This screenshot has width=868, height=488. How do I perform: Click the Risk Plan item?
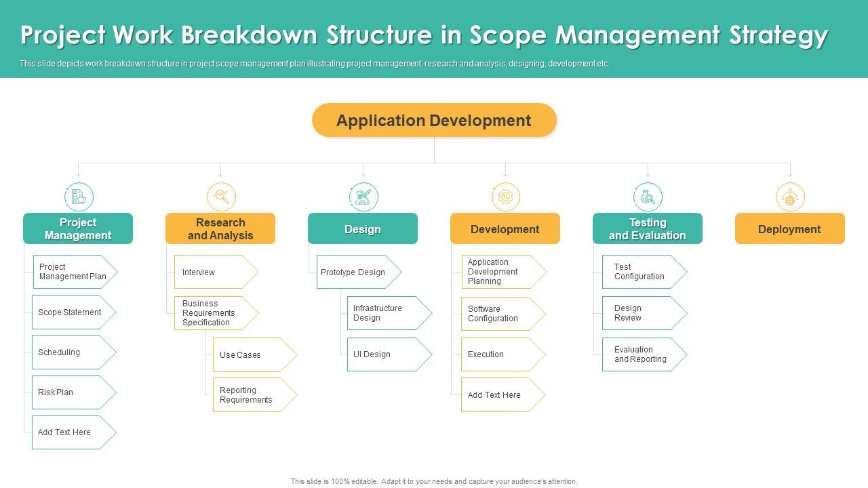[74, 392]
